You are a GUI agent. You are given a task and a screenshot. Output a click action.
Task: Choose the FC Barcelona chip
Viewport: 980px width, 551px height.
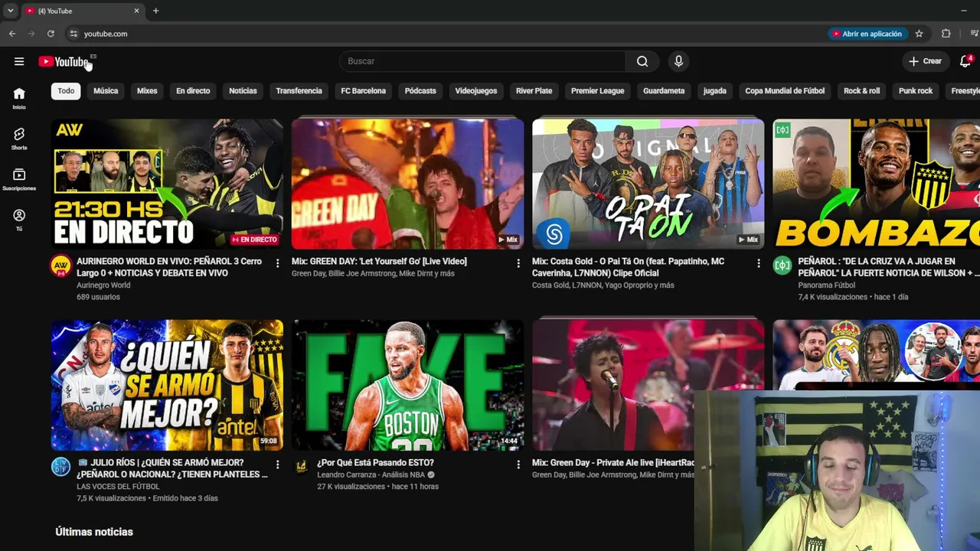pos(363,91)
